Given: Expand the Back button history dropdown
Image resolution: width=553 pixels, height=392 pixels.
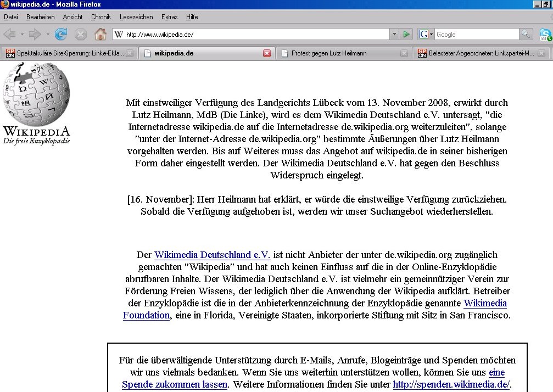Looking at the screenshot, I should pos(22,35).
